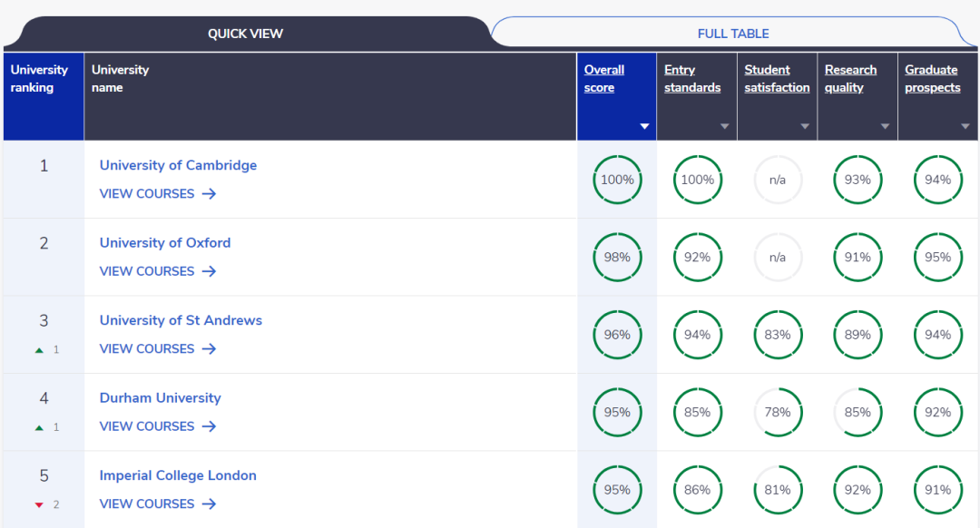Switch to the Quick View tab

click(246, 34)
